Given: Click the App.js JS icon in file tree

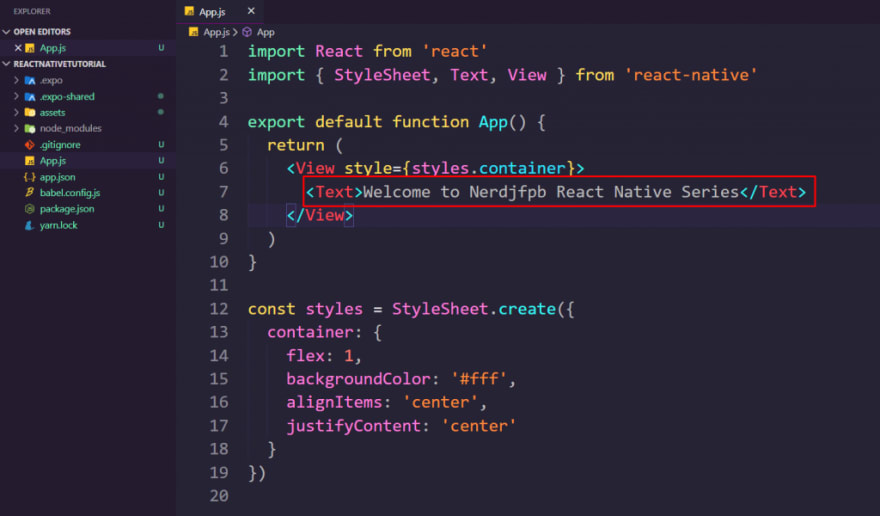Looking at the screenshot, I should coord(30,161).
